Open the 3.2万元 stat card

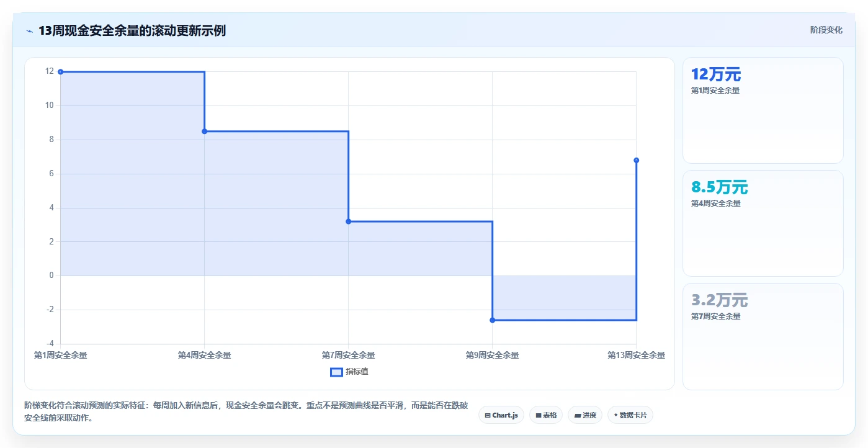coord(763,336)
